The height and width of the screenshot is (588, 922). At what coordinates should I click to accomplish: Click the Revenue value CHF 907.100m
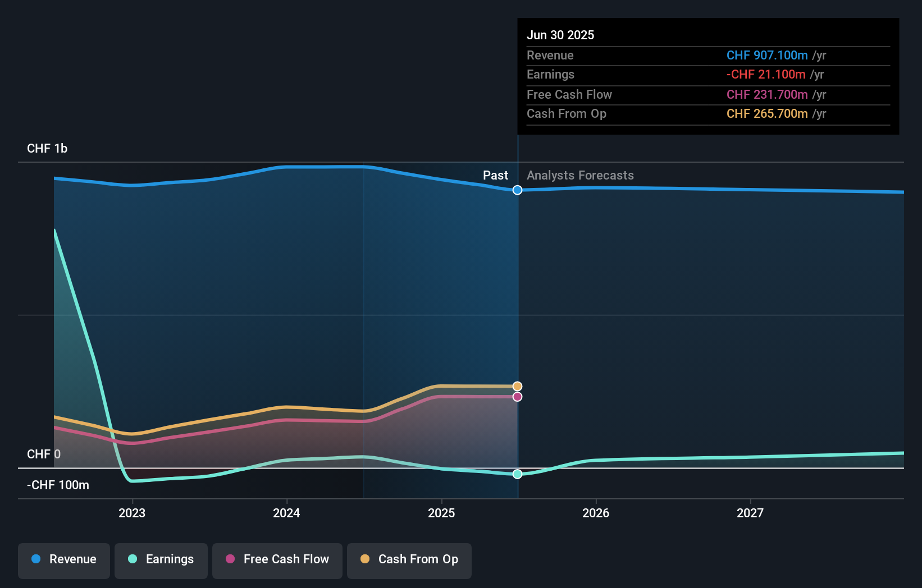click(x=767, y=56)
